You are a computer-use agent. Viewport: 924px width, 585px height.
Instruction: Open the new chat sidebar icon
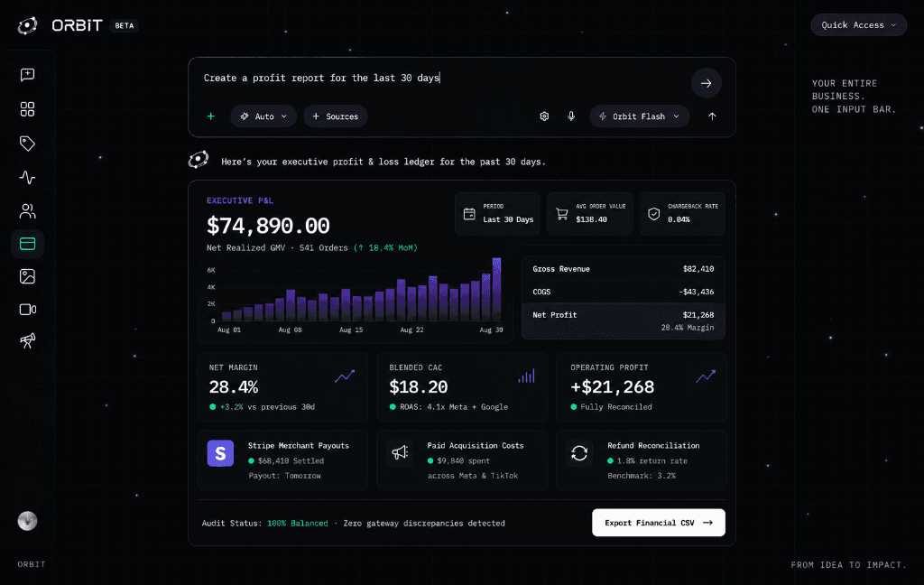pos(27,75)
